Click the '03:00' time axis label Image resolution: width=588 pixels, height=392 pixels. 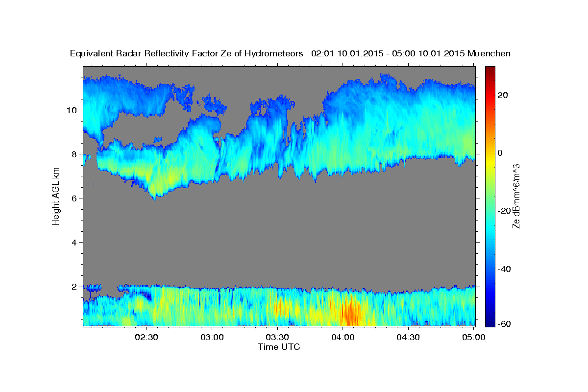tap(212, 337)
